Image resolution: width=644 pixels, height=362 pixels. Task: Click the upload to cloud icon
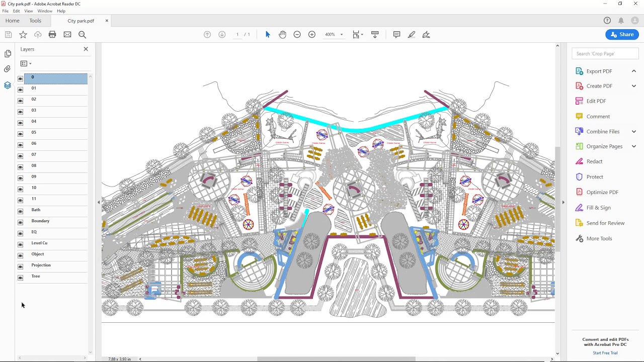pos(38,35)
